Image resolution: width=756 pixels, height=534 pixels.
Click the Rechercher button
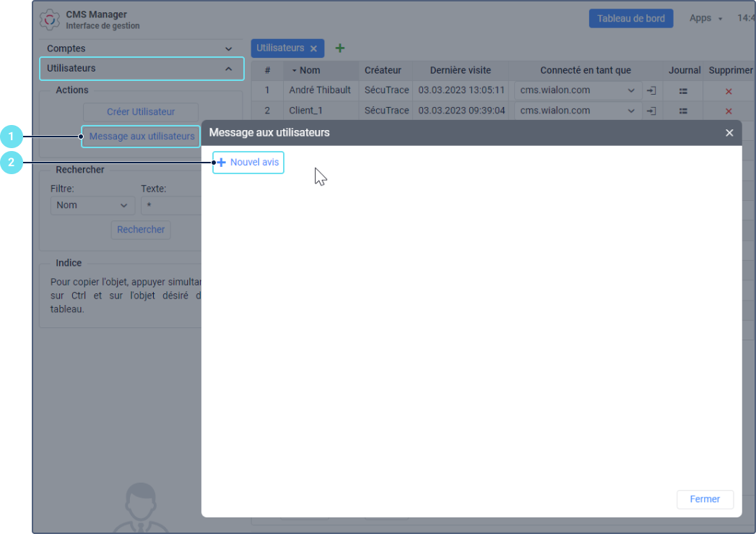click(140, 230)
